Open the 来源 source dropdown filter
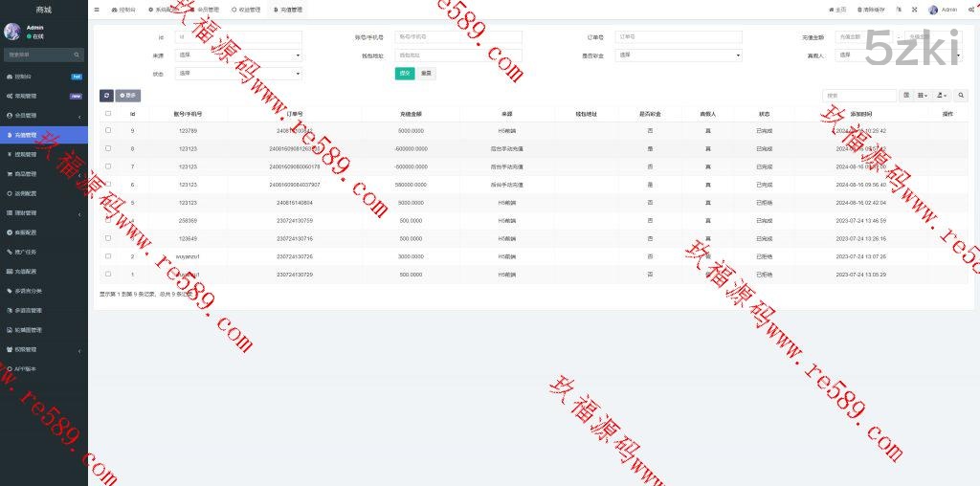Viewport: 980px width, 486px height. 238,55
